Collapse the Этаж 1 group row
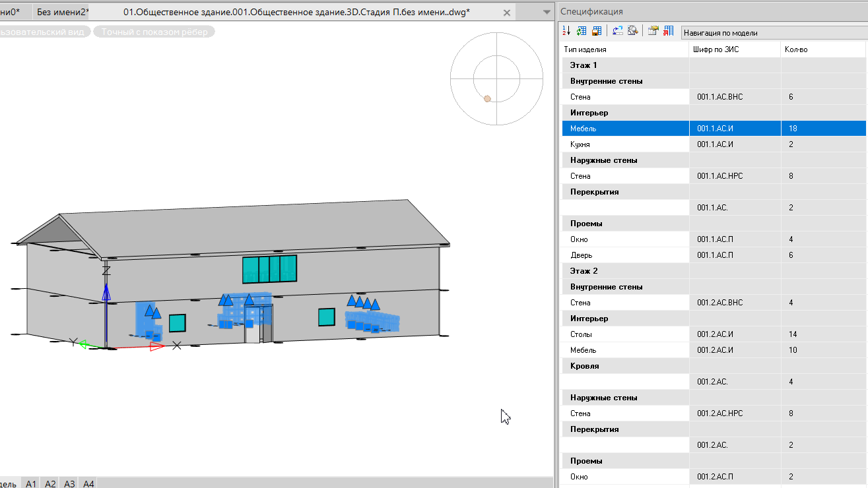This screenshot has width=868, height=488. 584,65
